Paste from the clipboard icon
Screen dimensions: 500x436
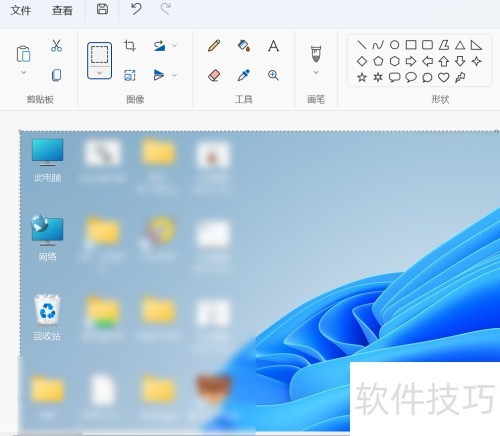click(23, 53)
